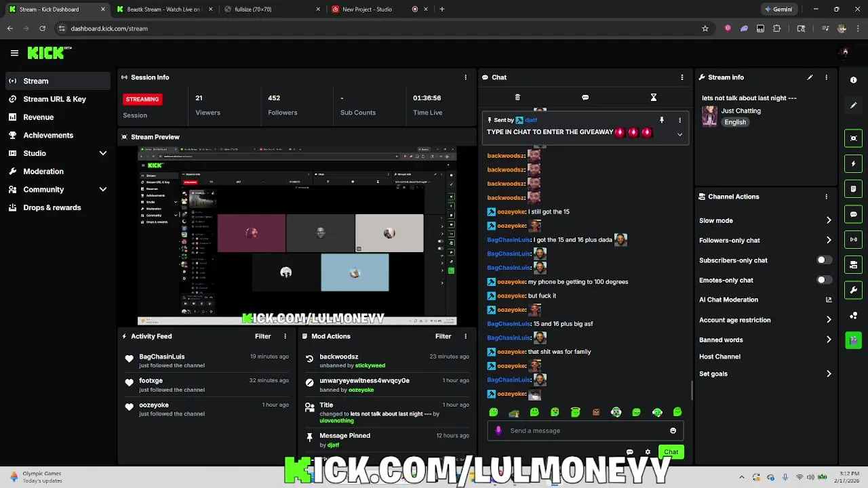
Task: Expand the Community sidebar section
Action: click(x=103, y=190)
